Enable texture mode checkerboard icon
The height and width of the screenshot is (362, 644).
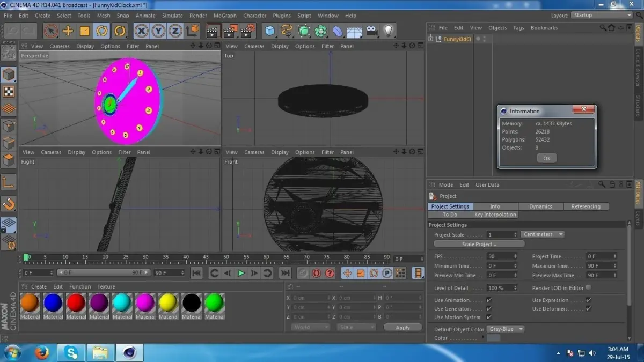9,91
